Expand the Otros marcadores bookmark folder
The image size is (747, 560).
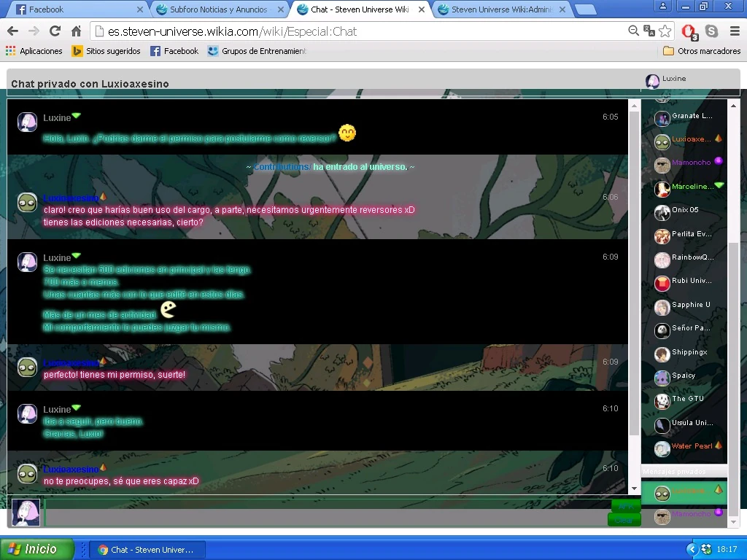point(701,51)
